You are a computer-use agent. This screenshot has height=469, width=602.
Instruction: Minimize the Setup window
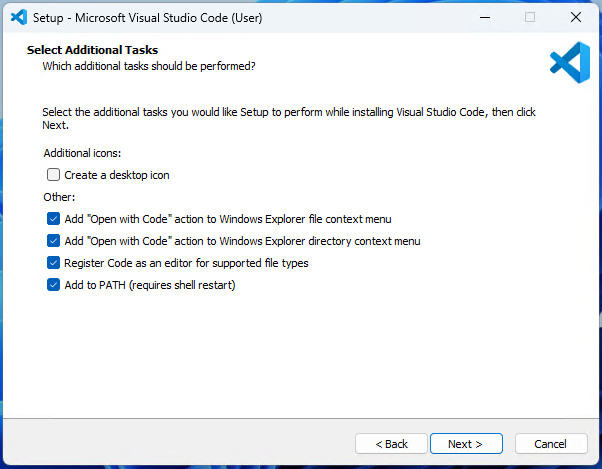485,17
